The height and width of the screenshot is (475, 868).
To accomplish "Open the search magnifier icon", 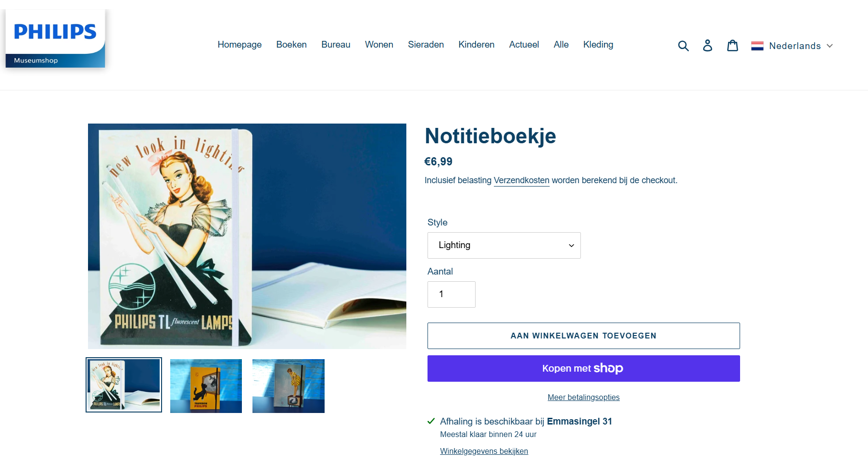I will 683,46.
